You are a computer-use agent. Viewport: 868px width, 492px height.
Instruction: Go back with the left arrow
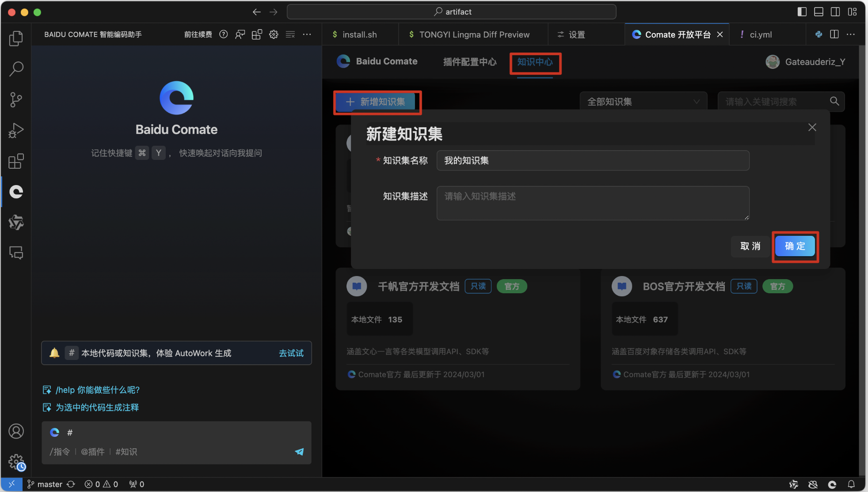click(x=257, y=12)
